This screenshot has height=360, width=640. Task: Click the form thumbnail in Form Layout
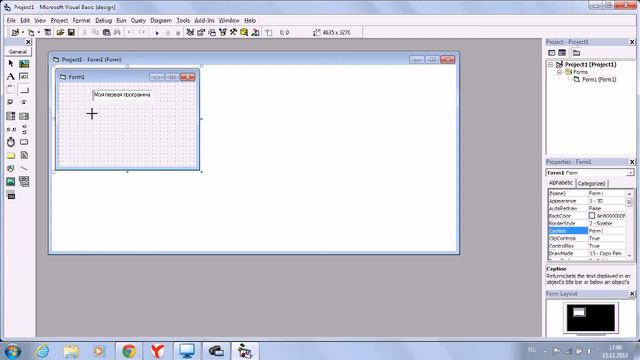(579, 313)
